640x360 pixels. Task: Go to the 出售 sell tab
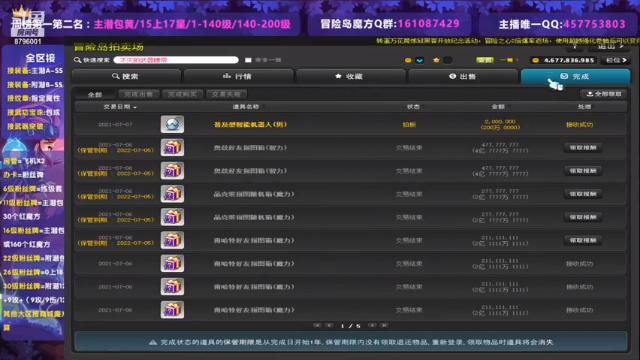463,76
